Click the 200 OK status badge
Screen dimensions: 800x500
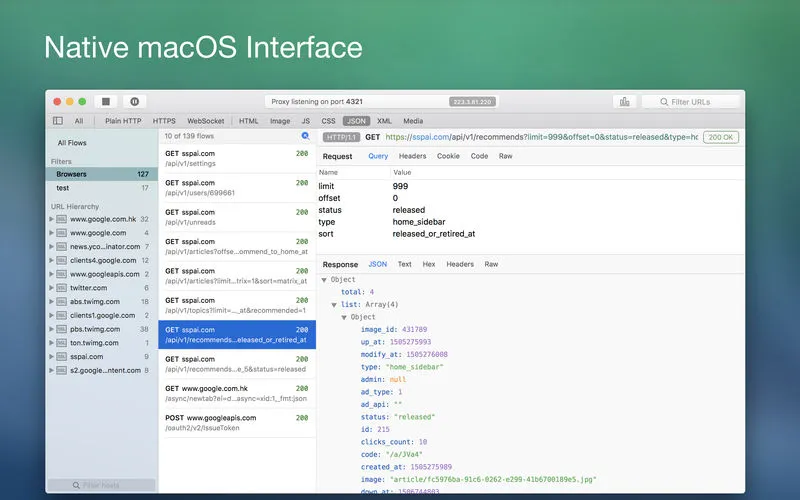[720, 137]
